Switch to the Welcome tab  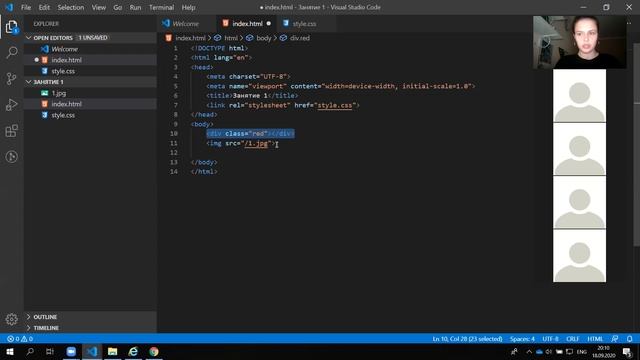(186, 24)
